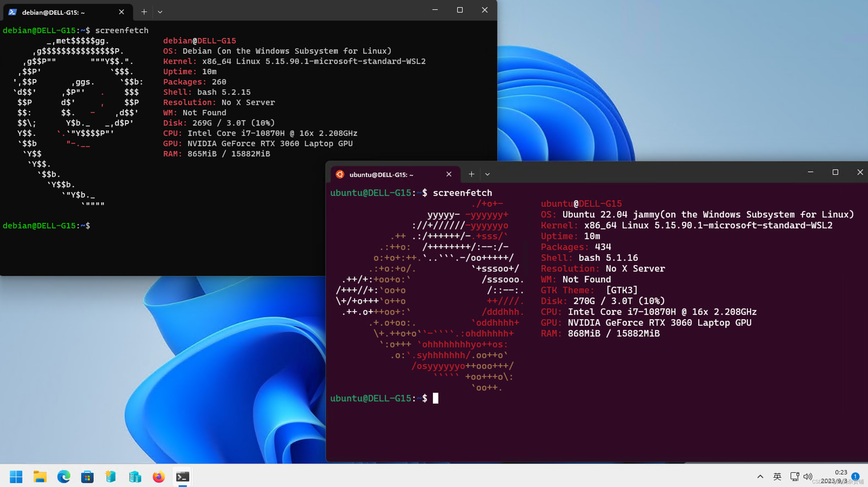Click the Start button on the taskbar
Viewport: 868px width, 487px height.
point(16,476)
